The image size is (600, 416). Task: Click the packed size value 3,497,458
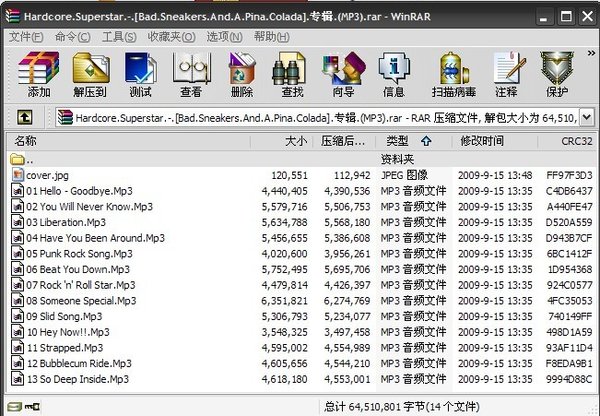click(x=347, y=333)
